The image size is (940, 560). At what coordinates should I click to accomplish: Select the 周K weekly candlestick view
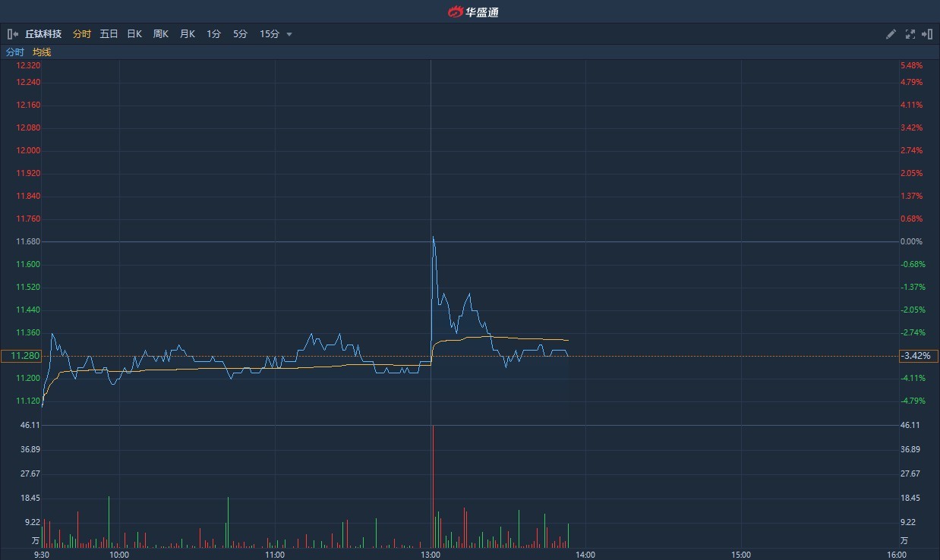(x=159, y=34)
